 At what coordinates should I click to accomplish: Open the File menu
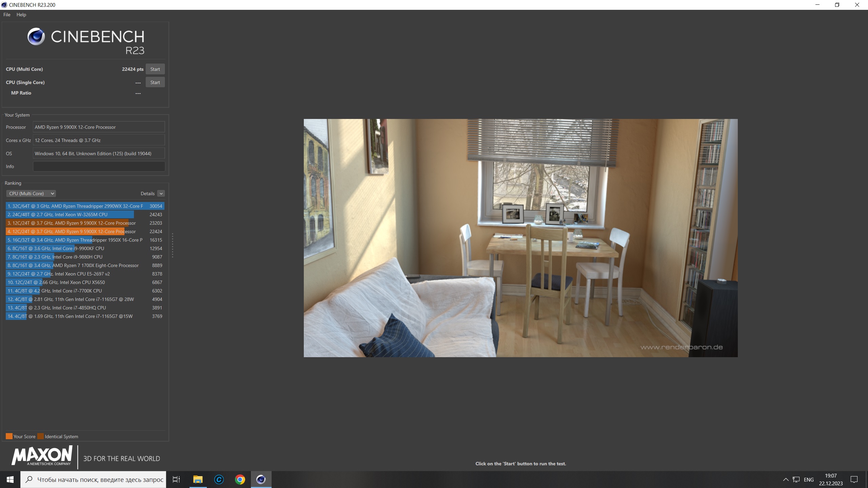tap(7, 15)
